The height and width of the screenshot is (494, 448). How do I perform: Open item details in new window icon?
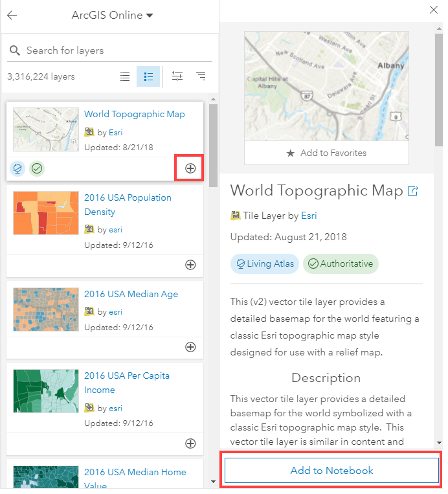412,191
